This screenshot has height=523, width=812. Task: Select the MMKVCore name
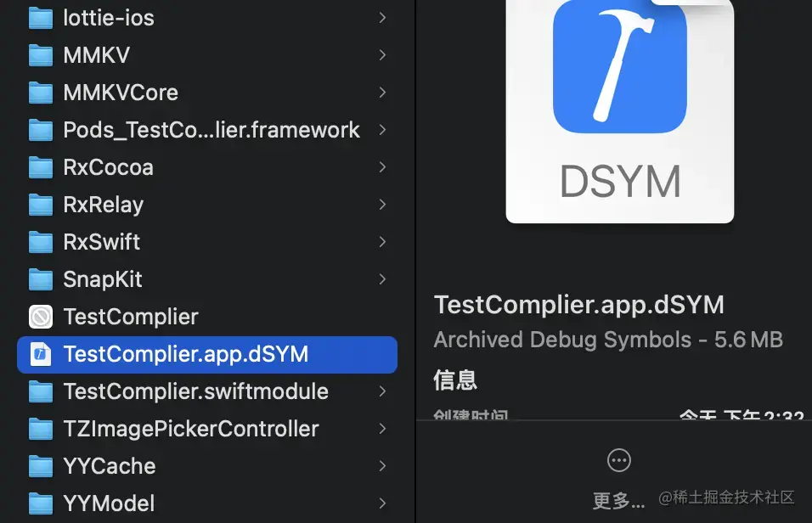point(121,93)
